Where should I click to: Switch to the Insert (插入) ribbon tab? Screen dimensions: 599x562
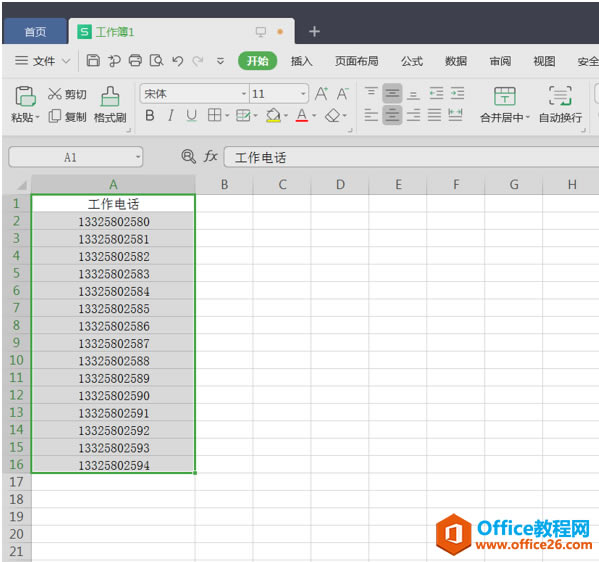click(301, 61)
